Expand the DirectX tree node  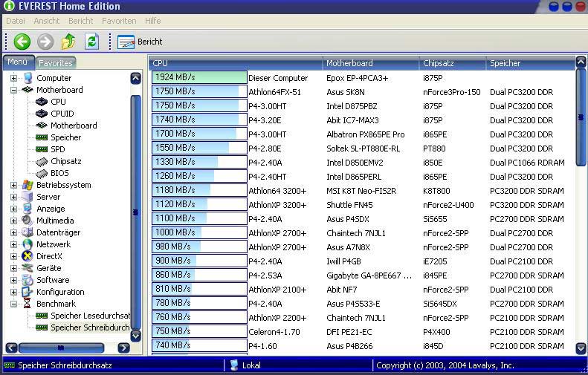[x=13, y=257]
